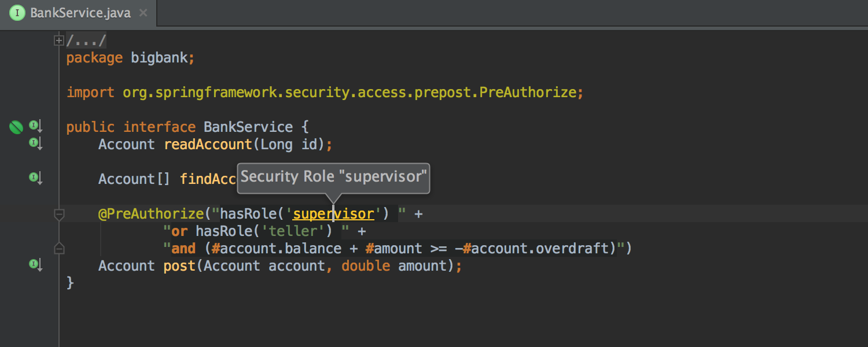Close the BankService.java tab

point(142,12)
